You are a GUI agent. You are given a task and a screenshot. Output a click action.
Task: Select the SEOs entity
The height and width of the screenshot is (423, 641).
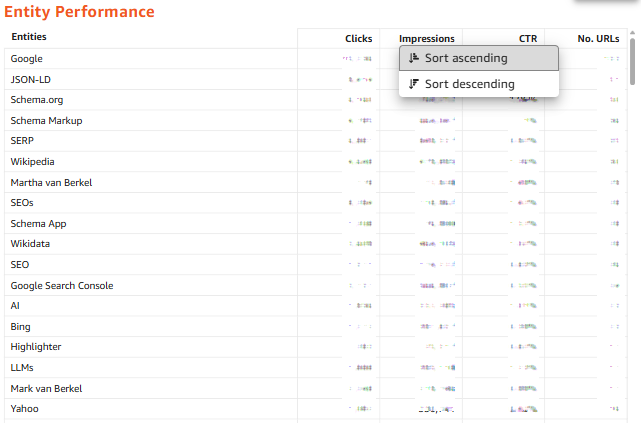click(x=22, y=203)
